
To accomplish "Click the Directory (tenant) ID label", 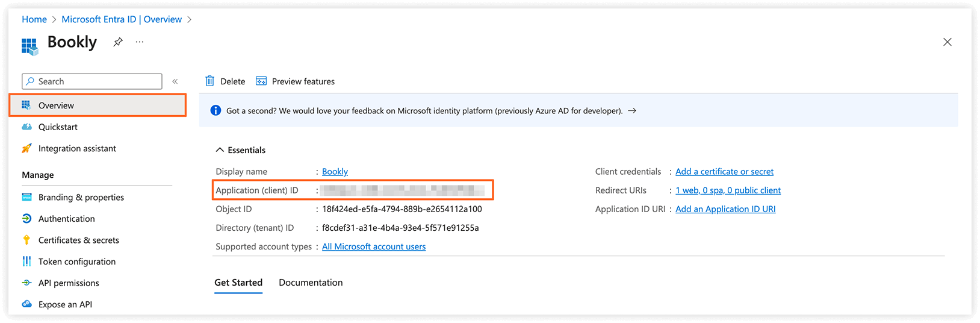I will tap(255, 228).
